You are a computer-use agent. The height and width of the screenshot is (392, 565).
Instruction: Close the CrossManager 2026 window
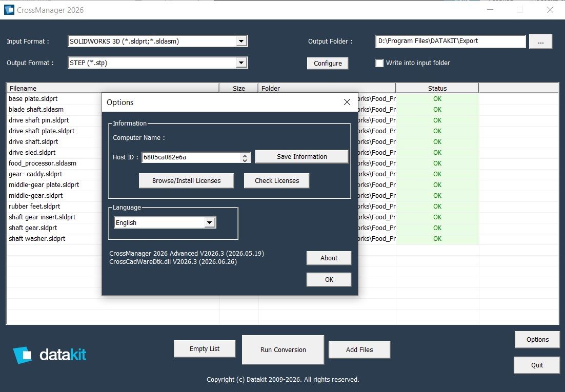(x=550, y=10)
